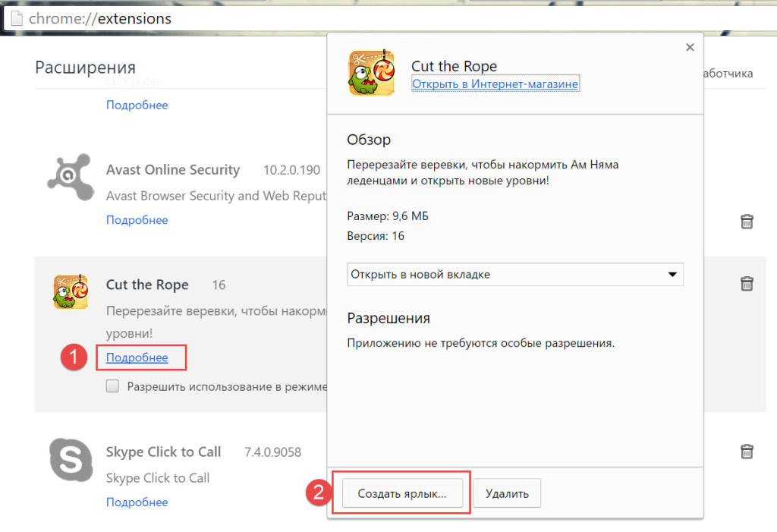
Task: Click the 'Создать ярлык...' button
Action: 402,493
